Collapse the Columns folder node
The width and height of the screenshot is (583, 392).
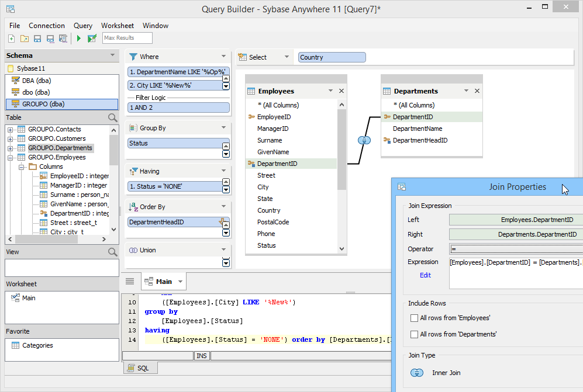pyautogui.click(x=22, y=167)
